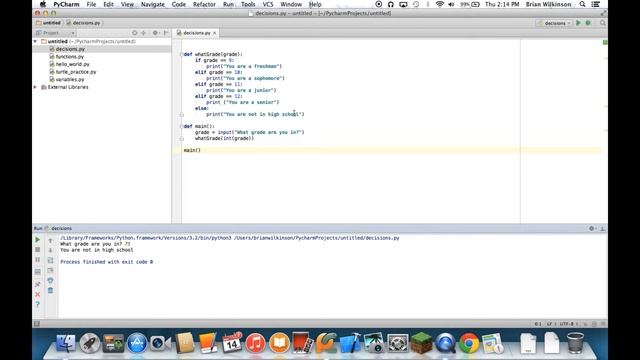
Task: Toggle tool window buttons in status bar corner
Action: click(x=37, y=324)
